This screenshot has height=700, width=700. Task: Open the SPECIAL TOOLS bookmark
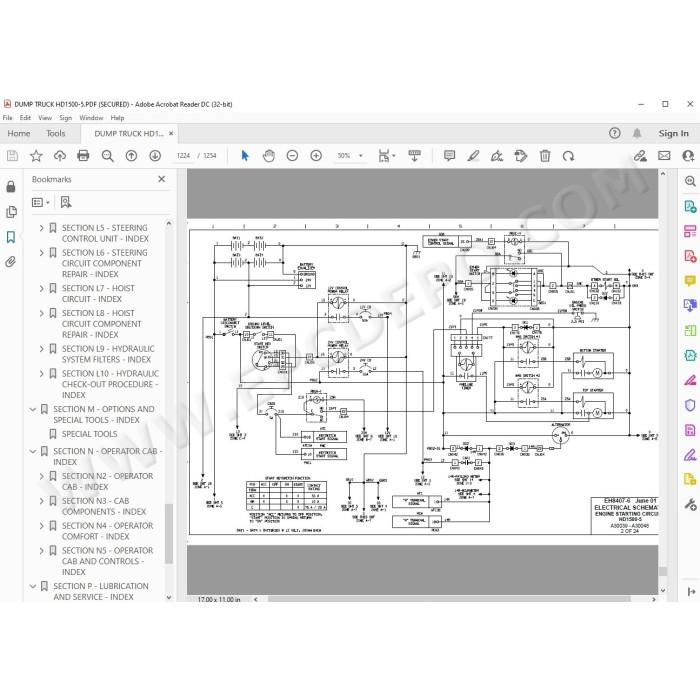[x=90, y=434]
